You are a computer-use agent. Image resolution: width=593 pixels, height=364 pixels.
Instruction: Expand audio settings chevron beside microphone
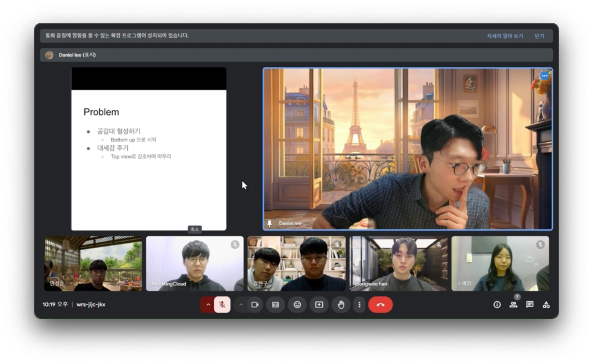click(208, 305)
